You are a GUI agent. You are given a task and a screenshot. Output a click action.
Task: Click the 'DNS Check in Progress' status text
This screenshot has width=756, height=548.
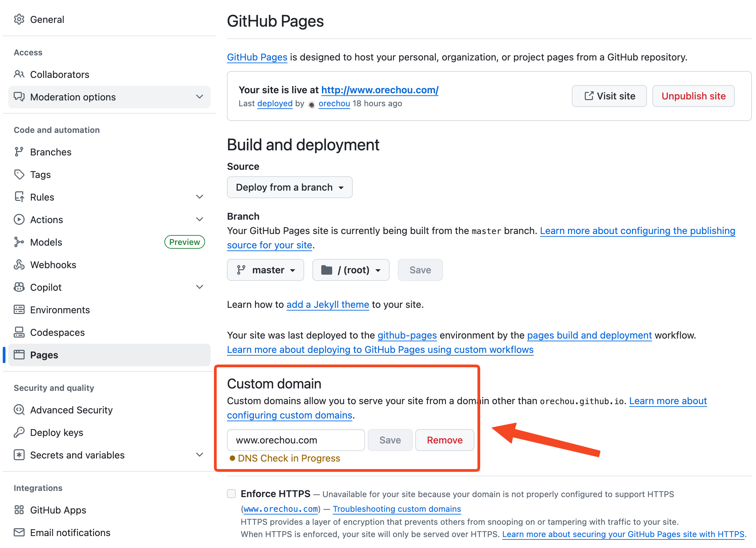point(289,458)
